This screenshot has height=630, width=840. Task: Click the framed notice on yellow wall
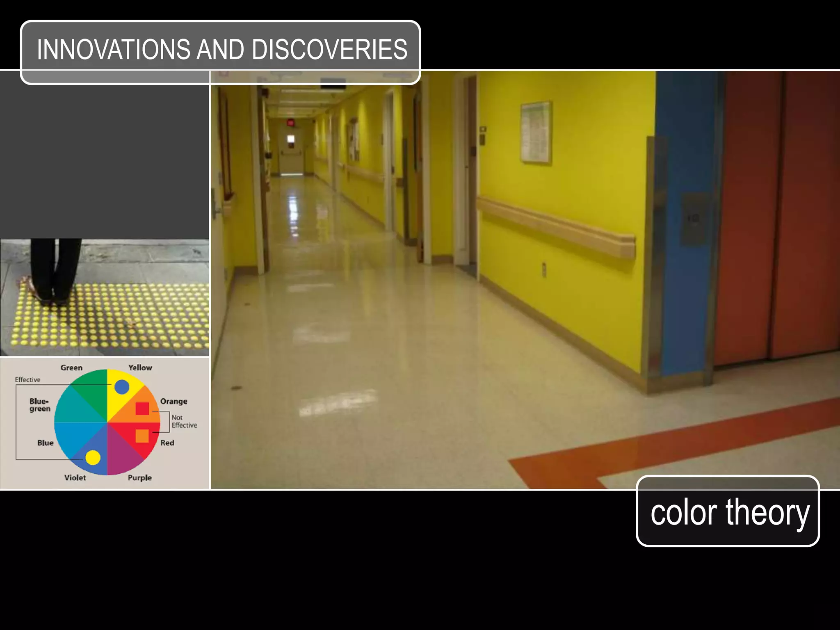coord(536,132)
